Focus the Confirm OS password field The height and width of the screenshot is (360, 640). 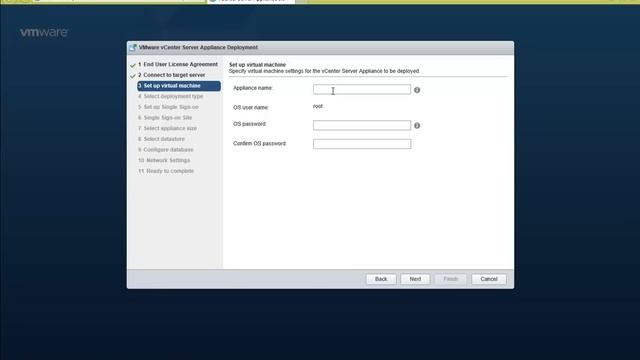pos(362,144)
